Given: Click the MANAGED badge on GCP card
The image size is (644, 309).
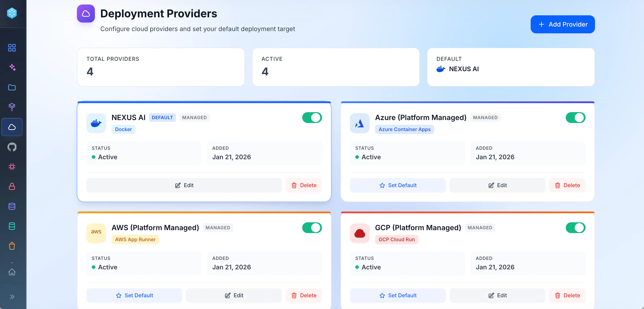Looking at the screenshot, I should tap(480, 228).
